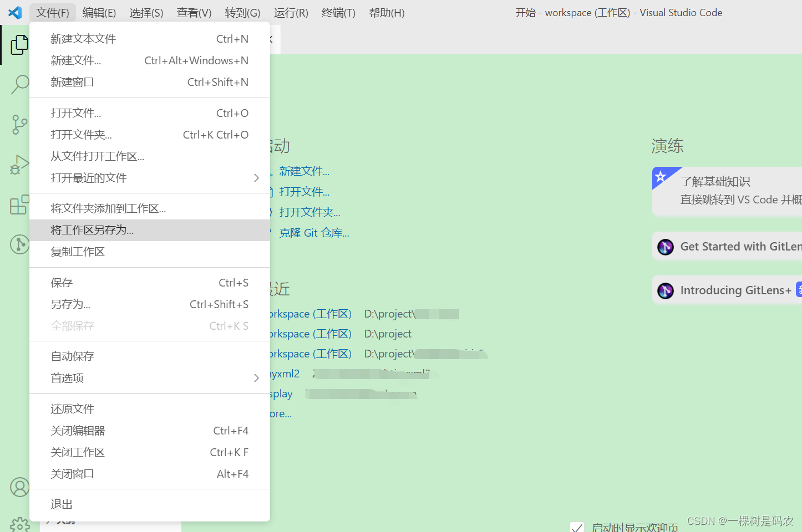Open the 文件(F) menu
Image resolution: width=802 pixels, height=532 pixels.
click(53, 13)
